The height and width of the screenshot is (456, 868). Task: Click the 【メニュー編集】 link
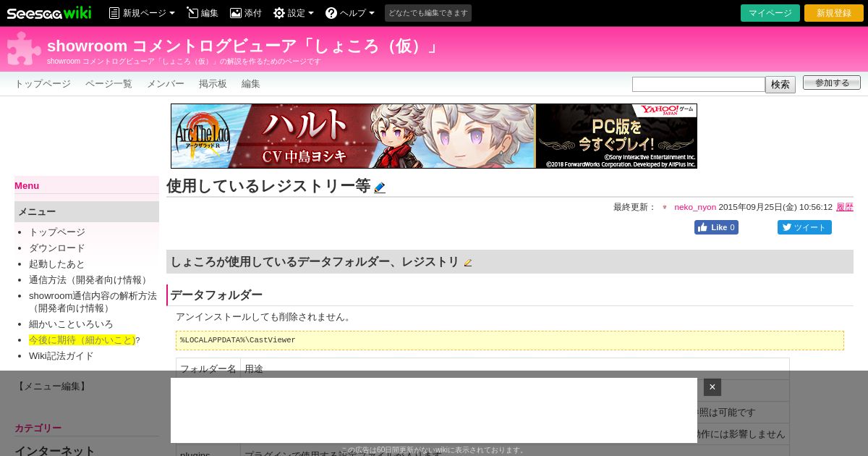click(52, 387)
